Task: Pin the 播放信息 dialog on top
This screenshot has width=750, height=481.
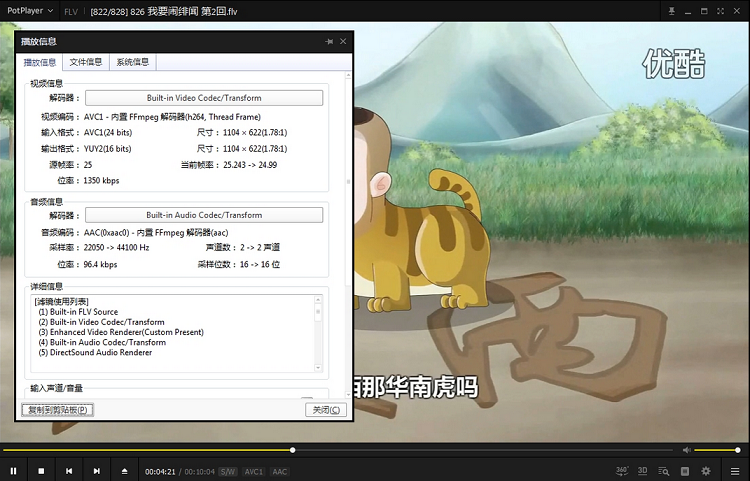Action: pyautogui.click(x=330, y=42)
